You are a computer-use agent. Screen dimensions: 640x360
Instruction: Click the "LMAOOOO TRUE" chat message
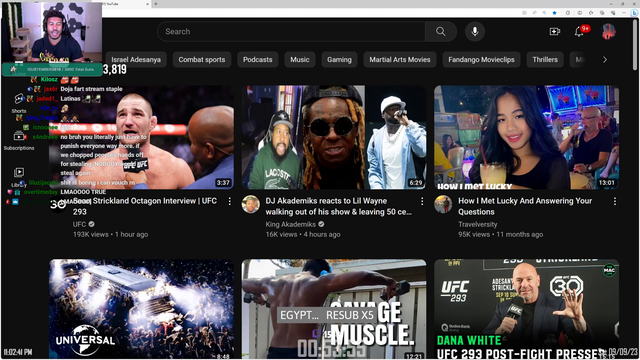[x=83, y=192]
